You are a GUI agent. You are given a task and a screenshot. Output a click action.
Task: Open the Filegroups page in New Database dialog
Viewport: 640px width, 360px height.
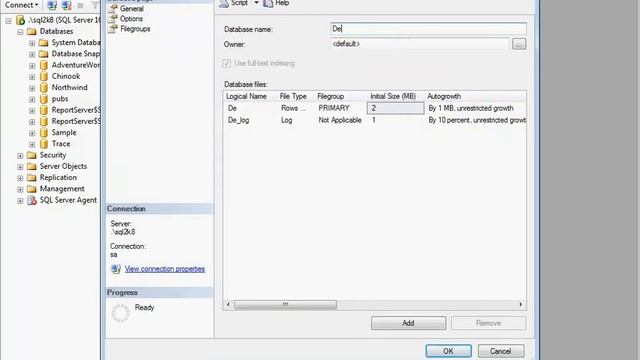135,29
